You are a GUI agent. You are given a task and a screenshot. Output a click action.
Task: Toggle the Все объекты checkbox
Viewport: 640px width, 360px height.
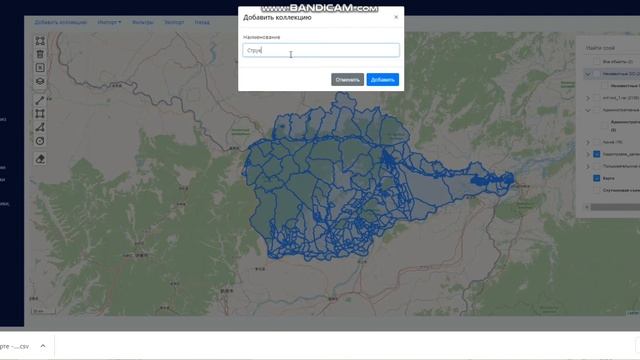pyautogui.click(x=597, y=61)
